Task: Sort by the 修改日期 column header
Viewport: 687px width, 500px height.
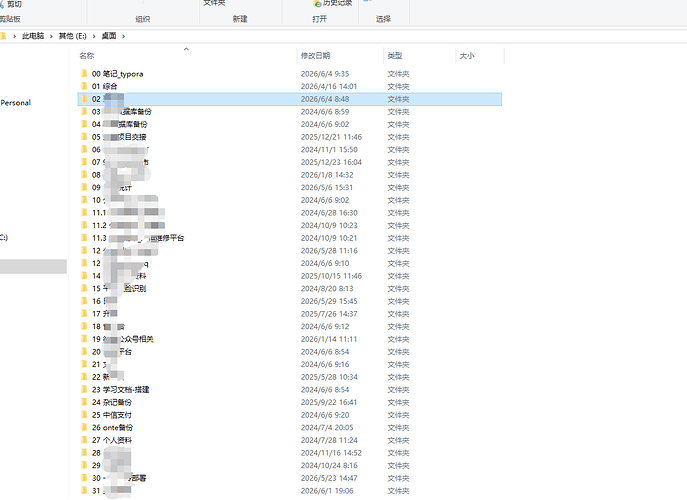Action: 315,56
